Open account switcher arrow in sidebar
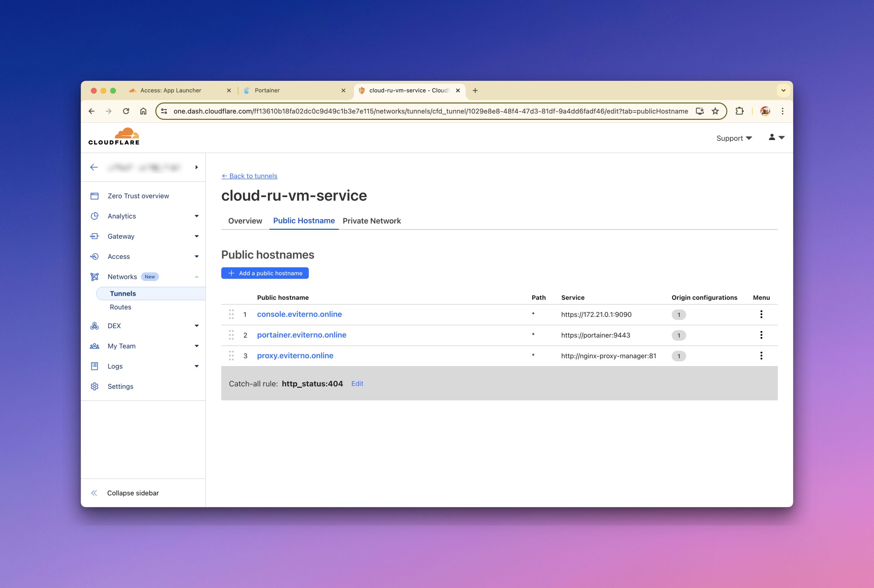This screenshot has width=874, height=588. [x=196, y=167]
